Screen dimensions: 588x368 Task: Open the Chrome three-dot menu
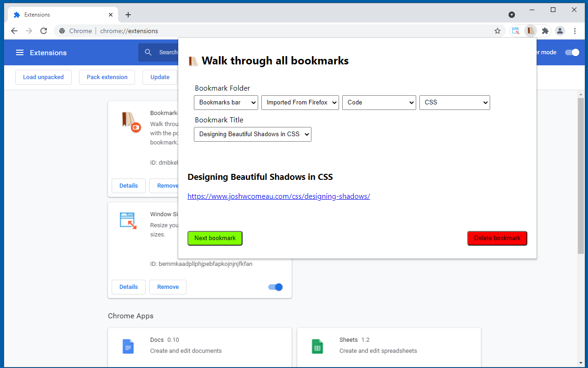click(x=575, y=31)
